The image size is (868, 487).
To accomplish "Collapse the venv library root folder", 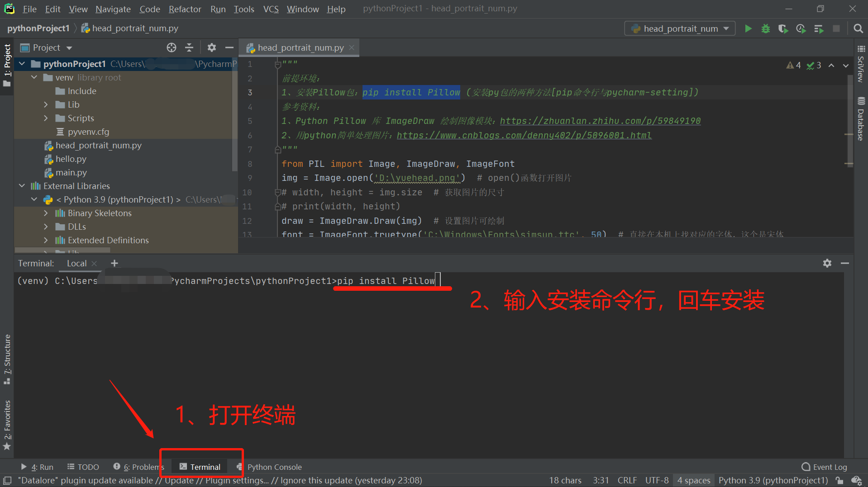I will 34,77.
